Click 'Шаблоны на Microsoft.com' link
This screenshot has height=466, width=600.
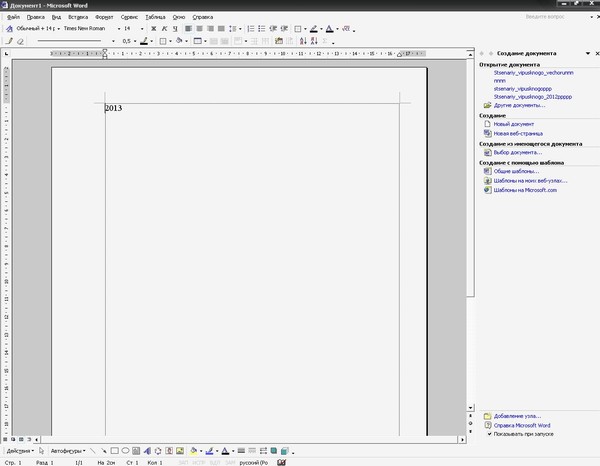(525, 190)
